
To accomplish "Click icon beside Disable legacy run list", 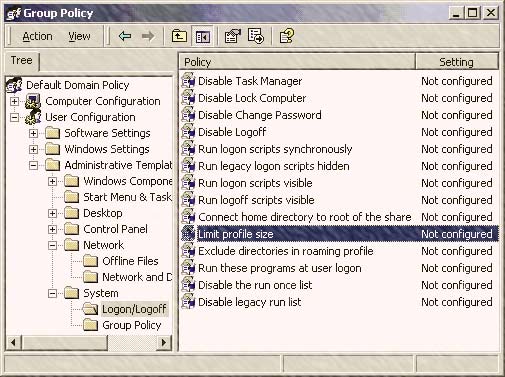I will (x=188, y=302).
